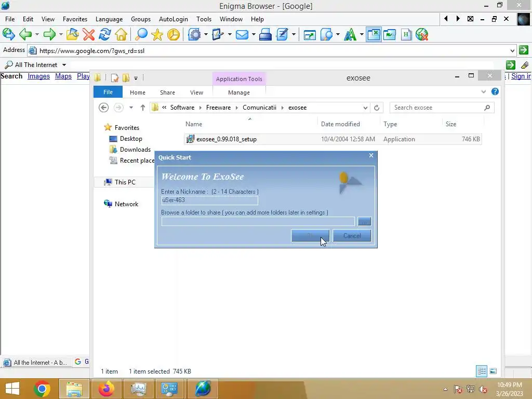Switch to All the Internet browser tab
Screen dimensions: 532x399
(x=36, y=362)
